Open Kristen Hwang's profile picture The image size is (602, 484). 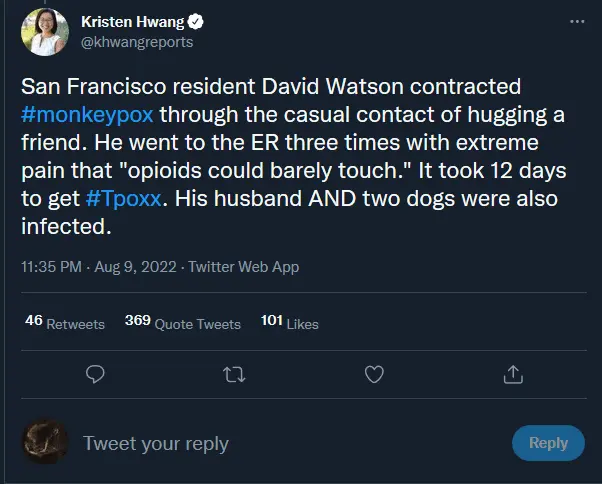(44, 32)
